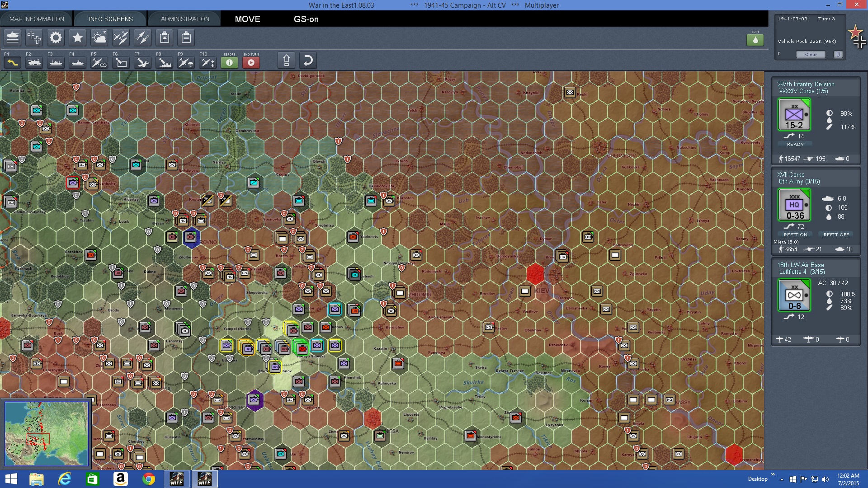Toggle the green SOFT factors button
This screenshot has height=488, width=868.
pyautogui.click(x=755, y=40)
